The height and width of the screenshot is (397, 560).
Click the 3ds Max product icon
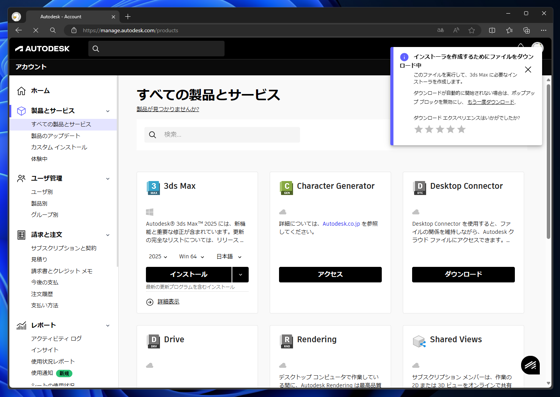coord(153,188)
